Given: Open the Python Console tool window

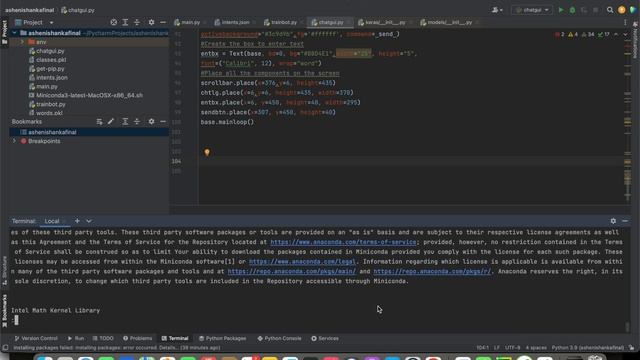Looking at the screenshot, I should [x=279, y=338].
